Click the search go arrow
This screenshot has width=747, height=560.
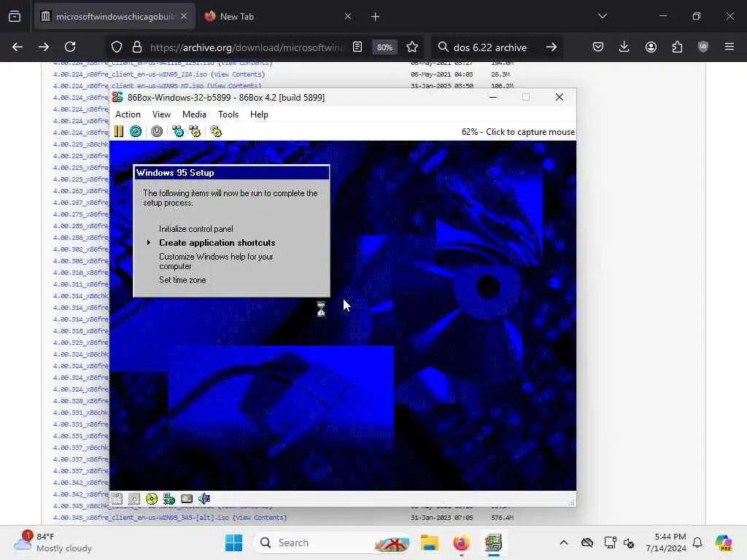(x=551, y=47)
